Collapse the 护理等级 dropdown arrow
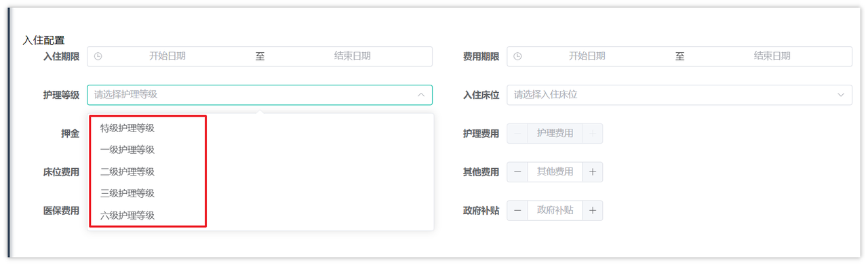868x265 pixels. tap(420, 95)
